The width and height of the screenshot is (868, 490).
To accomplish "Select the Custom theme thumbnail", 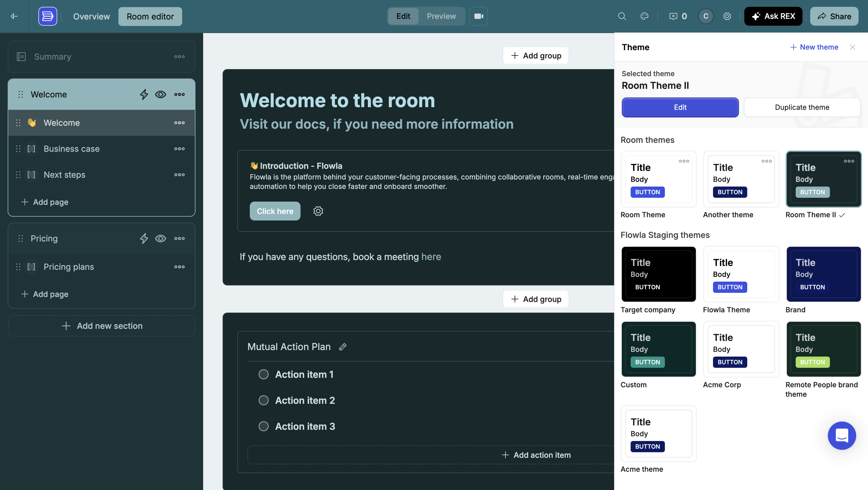I will tap(658, 349).
